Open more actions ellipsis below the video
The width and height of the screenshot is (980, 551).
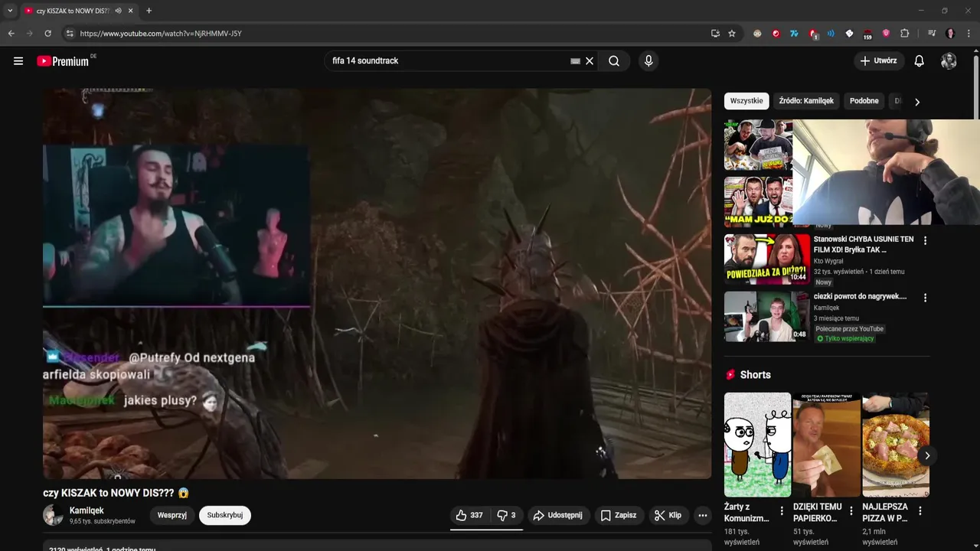(x=703, y=515)
